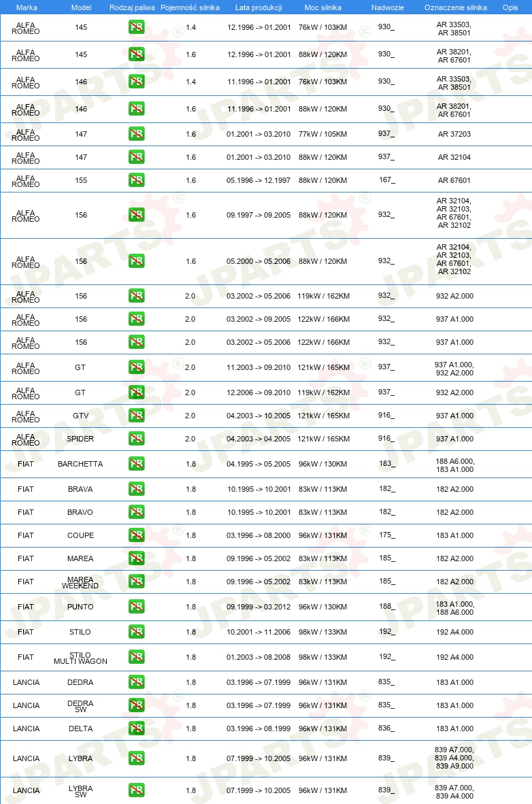Viewport: 532px width, 804px height.
Task: Click the fuel icon for Lancia LYBRA SW
Action: click(x=137, y=790)
